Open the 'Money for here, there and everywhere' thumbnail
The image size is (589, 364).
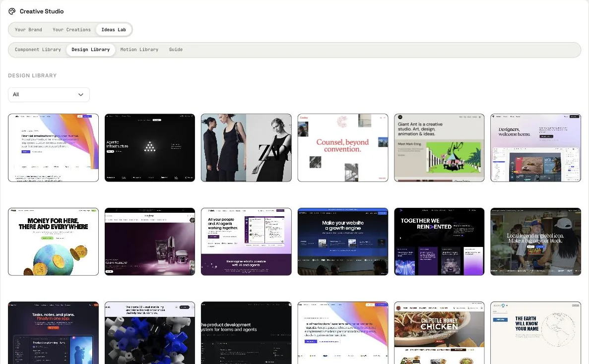coord(53,242)
